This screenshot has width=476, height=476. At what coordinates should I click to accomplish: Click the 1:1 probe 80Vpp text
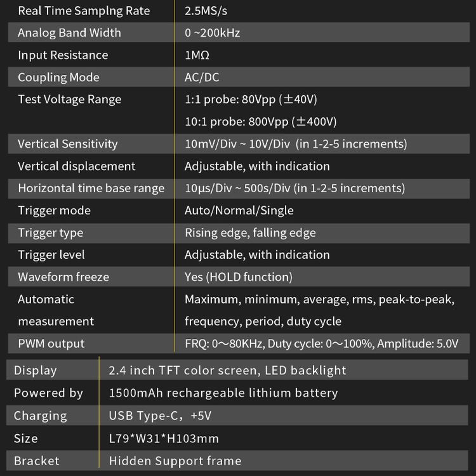(251, 99)
